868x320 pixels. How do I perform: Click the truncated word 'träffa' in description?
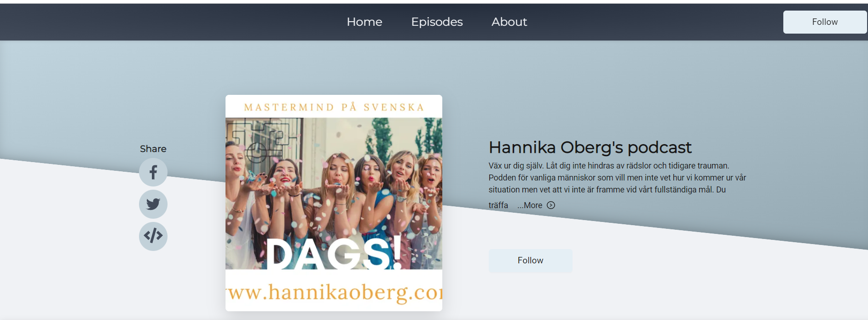[498, 205]
